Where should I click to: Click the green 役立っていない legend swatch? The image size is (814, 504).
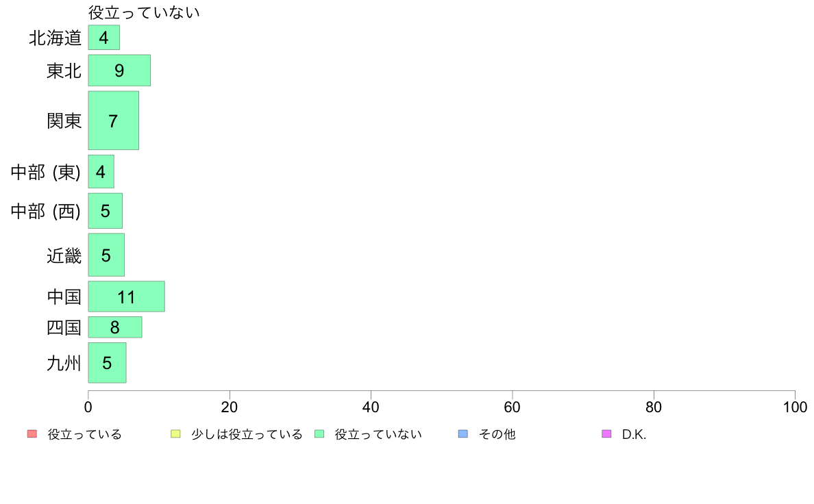(x=319, y=434)
